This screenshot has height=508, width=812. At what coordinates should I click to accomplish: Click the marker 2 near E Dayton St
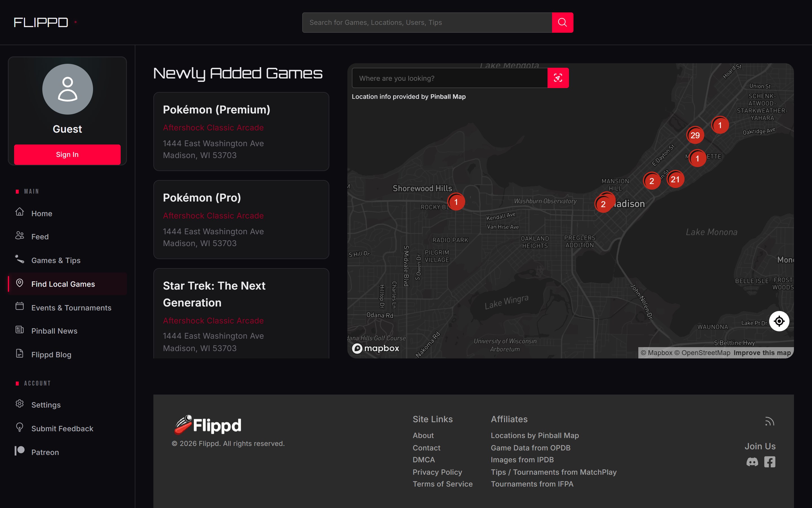pos(652,181)
